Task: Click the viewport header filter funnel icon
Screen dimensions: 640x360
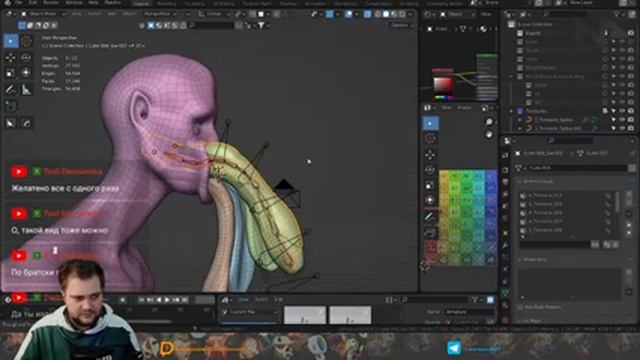Action: 261,25
